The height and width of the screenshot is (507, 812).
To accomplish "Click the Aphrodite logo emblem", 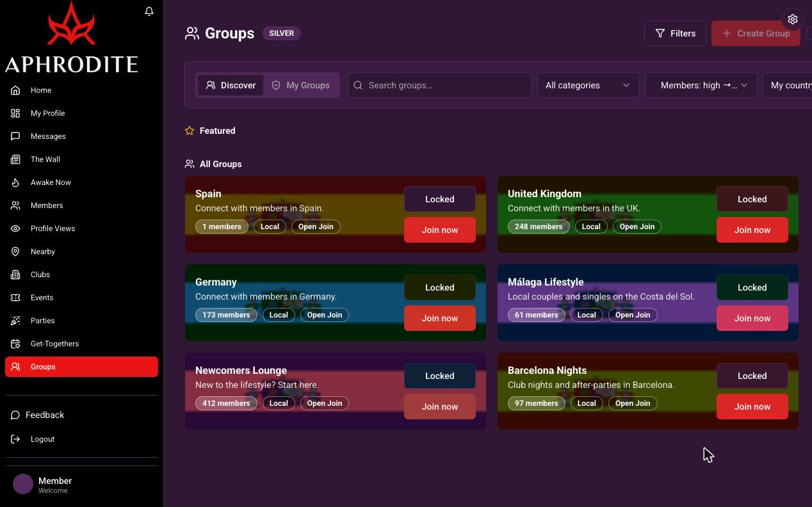I will (x=71, y=24).
